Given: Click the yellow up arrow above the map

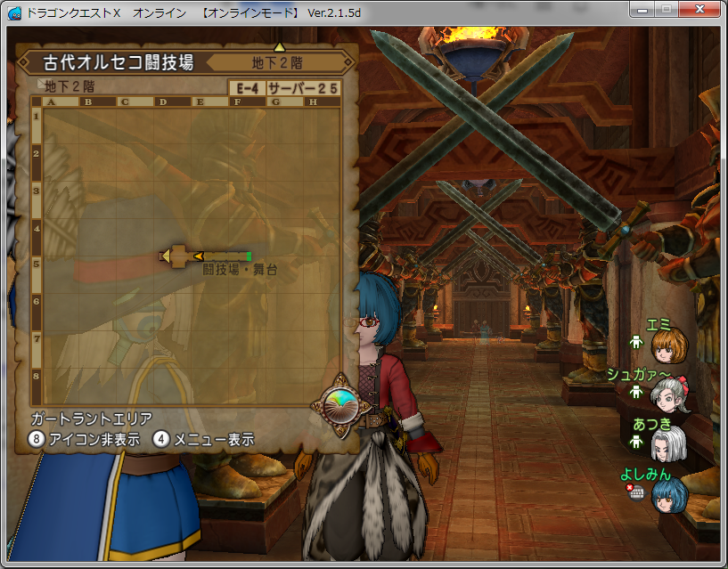Looking at the screenshot, I should click(x=279, y=46).
